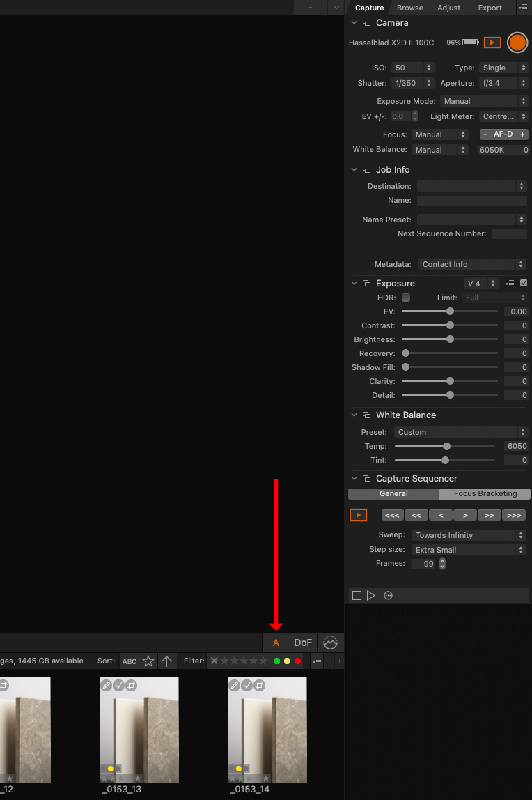Click the Camera tool detach window icon

click(366, 23)
